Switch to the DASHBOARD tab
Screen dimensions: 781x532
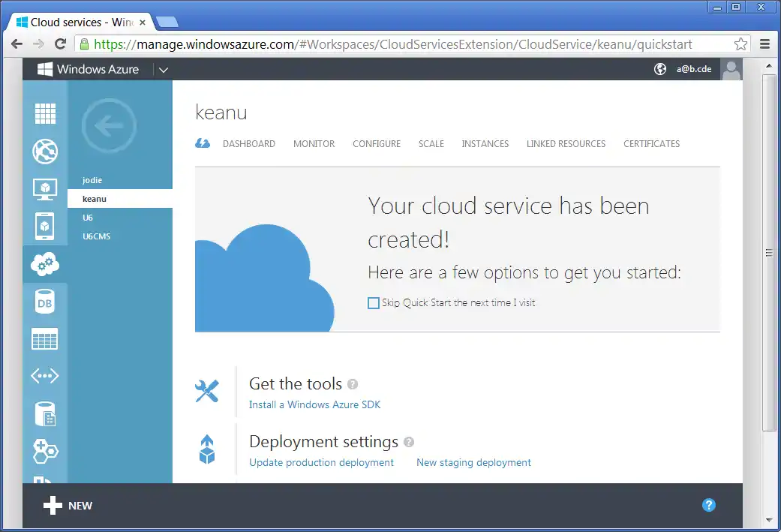coord(249,144)
